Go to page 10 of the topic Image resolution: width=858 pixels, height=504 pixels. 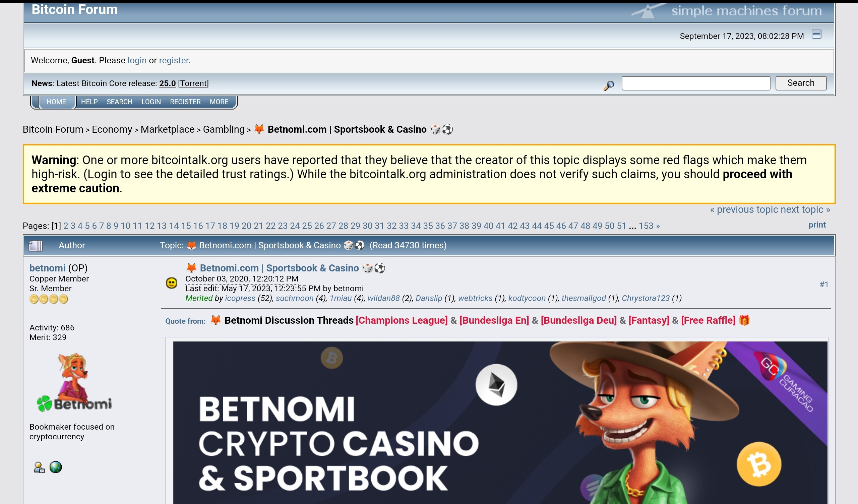(125, 226)
